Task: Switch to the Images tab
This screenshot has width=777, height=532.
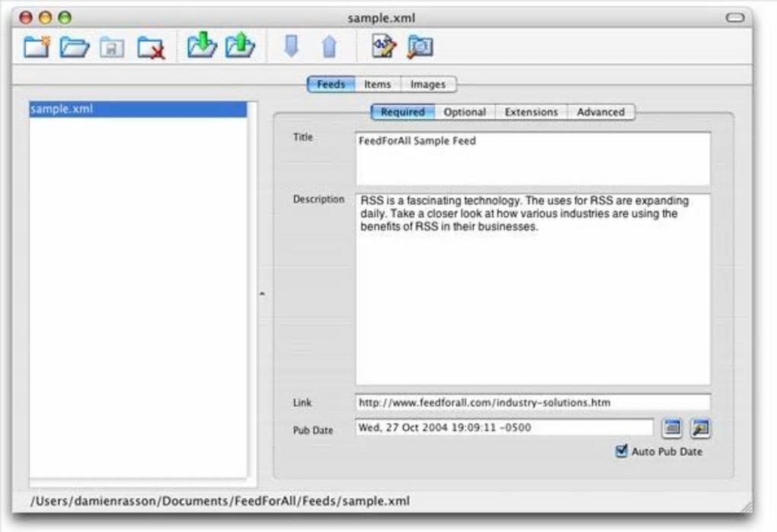Action: click(428, 84)
